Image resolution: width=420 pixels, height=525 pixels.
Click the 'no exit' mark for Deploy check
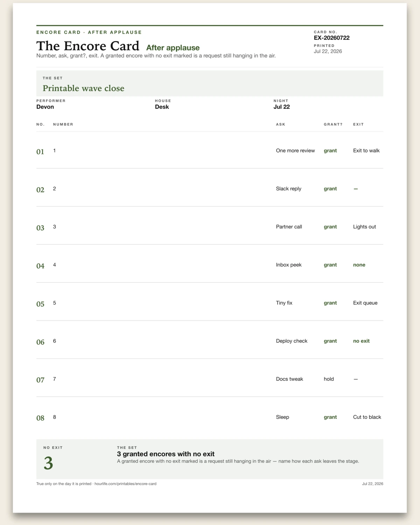361,341
